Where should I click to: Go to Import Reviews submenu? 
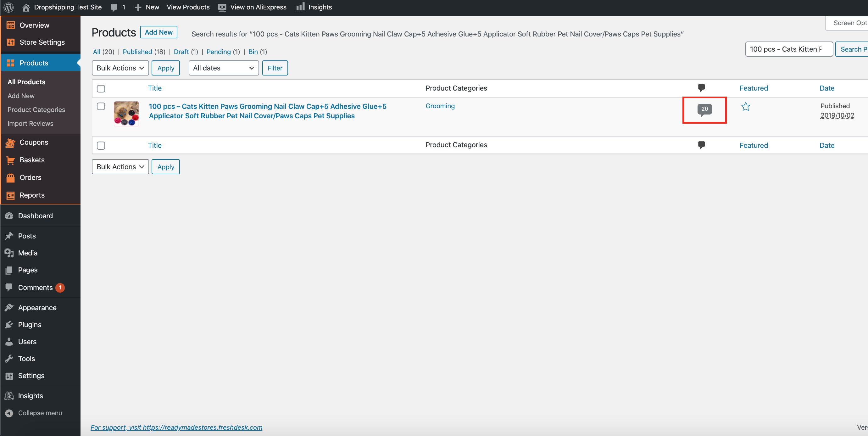point(30,124)
